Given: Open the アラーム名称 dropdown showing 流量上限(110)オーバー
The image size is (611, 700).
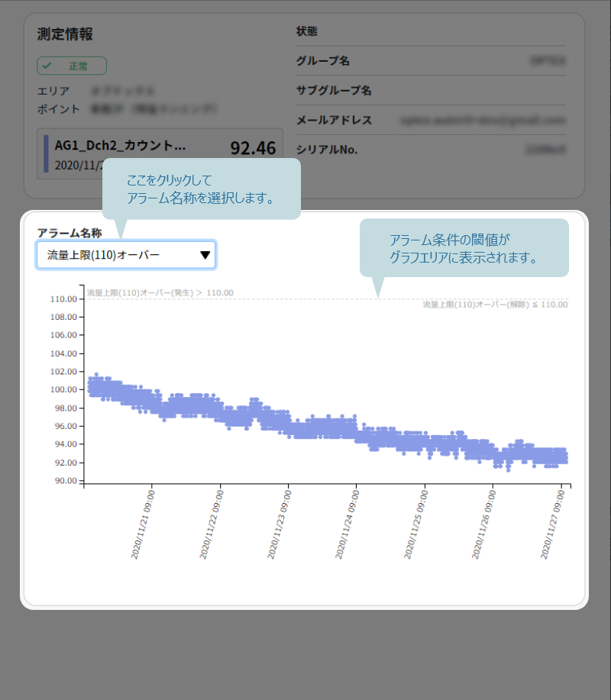Looking at the screenshot, I should click(126, 255).
